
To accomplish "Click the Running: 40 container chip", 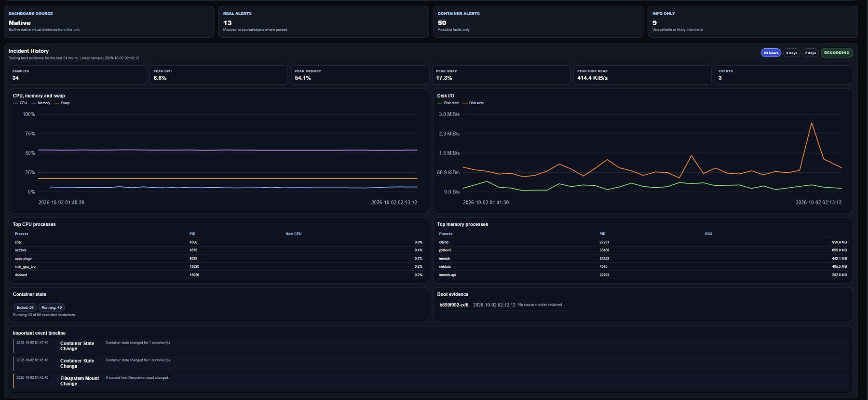I will click(52, 307).
